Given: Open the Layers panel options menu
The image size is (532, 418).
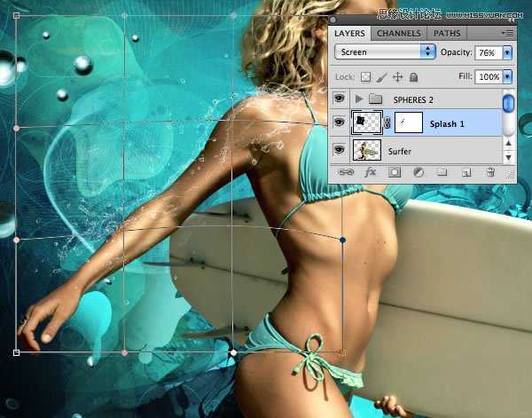Looking at the screenshot, I should pos(507,33).
